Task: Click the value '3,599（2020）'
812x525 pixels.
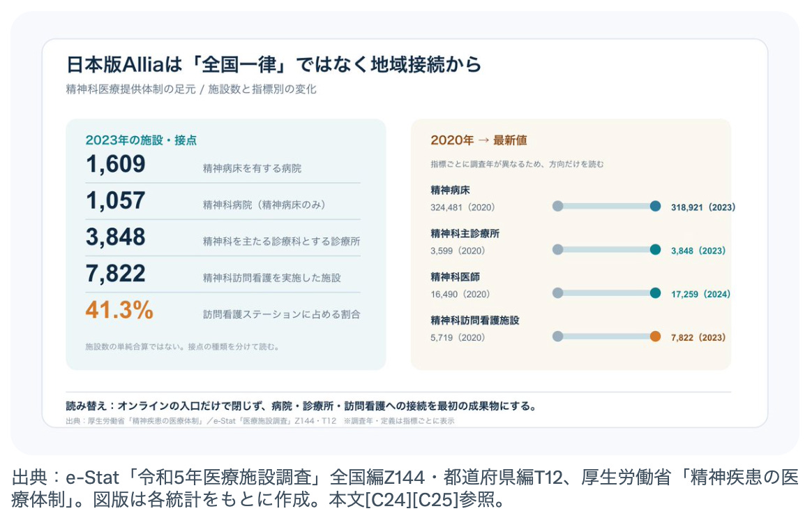Action: 458,251
